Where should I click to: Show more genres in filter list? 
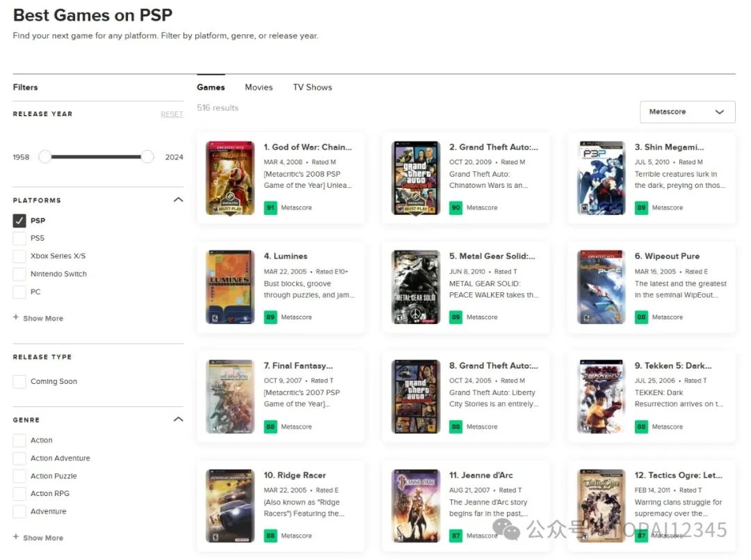pos(38,538)
